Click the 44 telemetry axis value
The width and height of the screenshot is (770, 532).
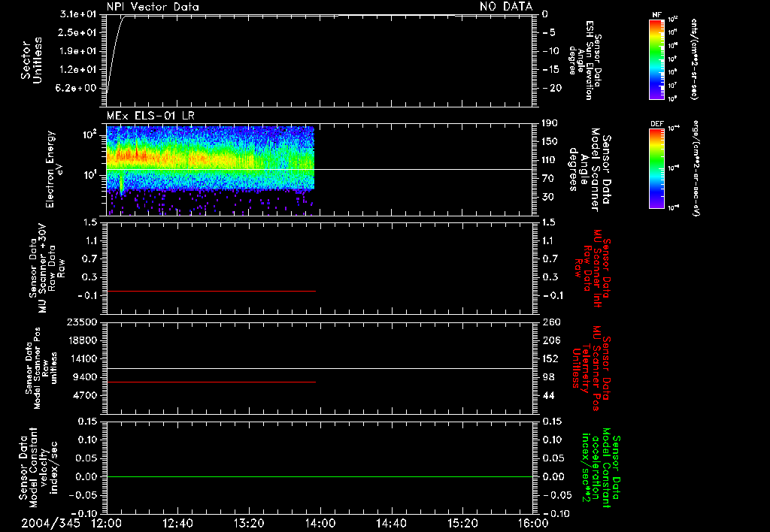point(548,395)
